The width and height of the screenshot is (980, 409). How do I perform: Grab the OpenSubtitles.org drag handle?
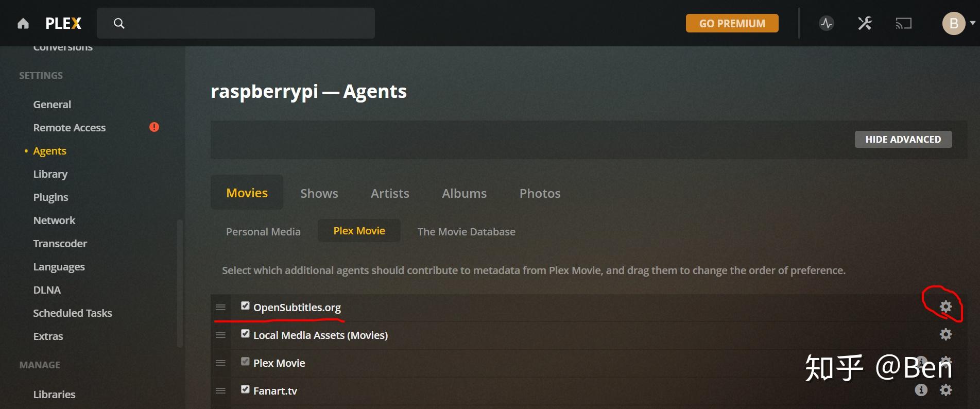tap(220, 308)
